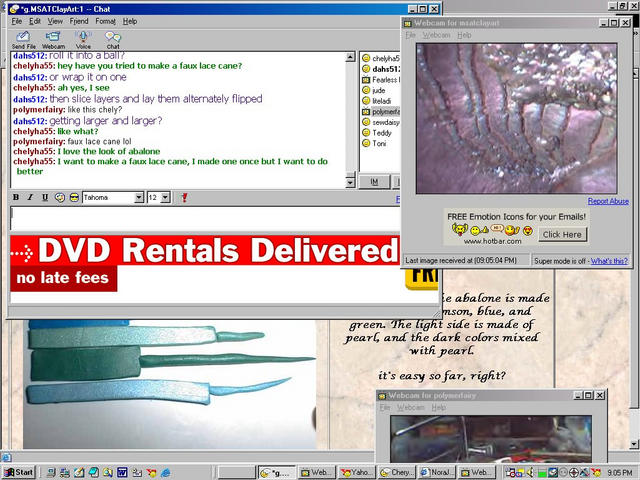The width and height of the screenshot is (640, 480).
Task: Launch Internet Explorer from quick launch
Action: (166, 472)
